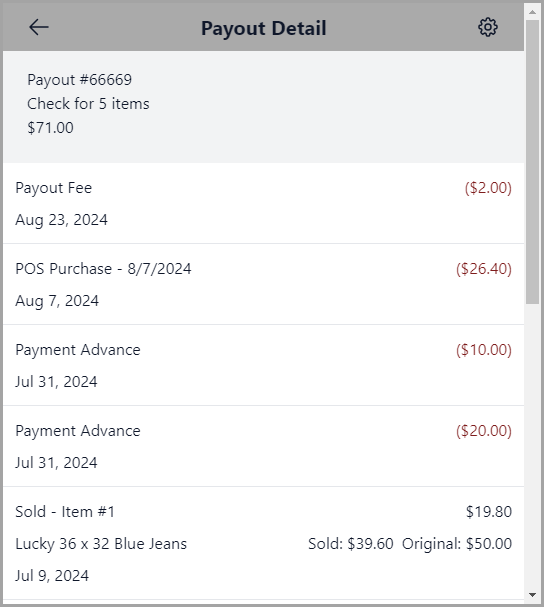This screenshot has width=544, height=607.
Task: Click the Original: $50.00 price label
Action: point(457,544)
